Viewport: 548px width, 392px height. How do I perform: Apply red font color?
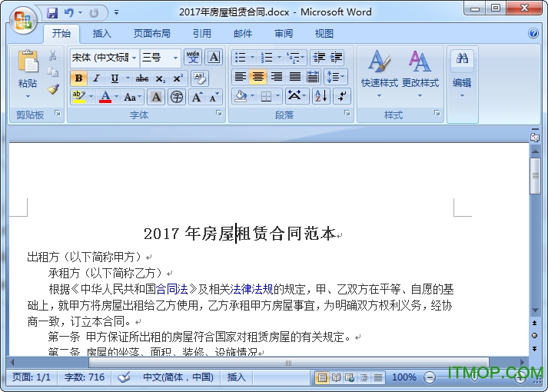105,96
